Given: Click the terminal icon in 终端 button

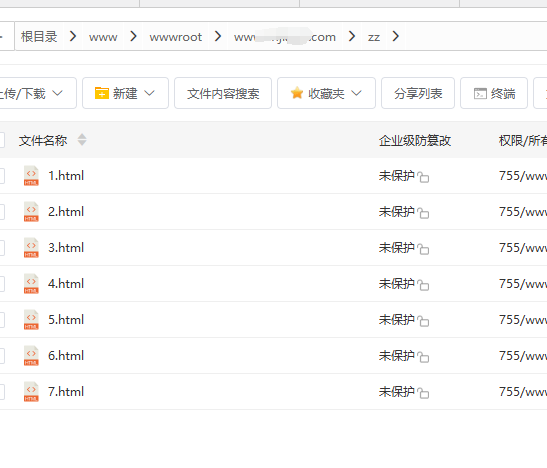Looking at the screenshot, I should pos(480,93).
